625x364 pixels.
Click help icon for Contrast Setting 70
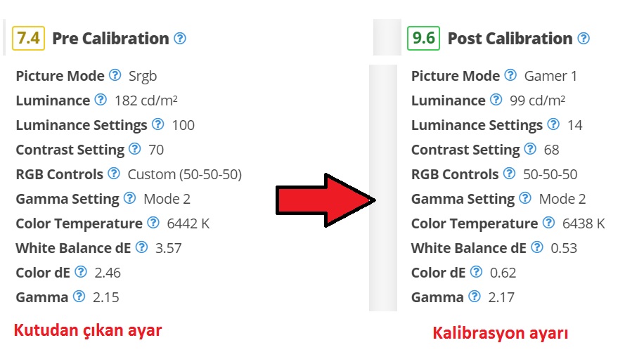[135, 148]
